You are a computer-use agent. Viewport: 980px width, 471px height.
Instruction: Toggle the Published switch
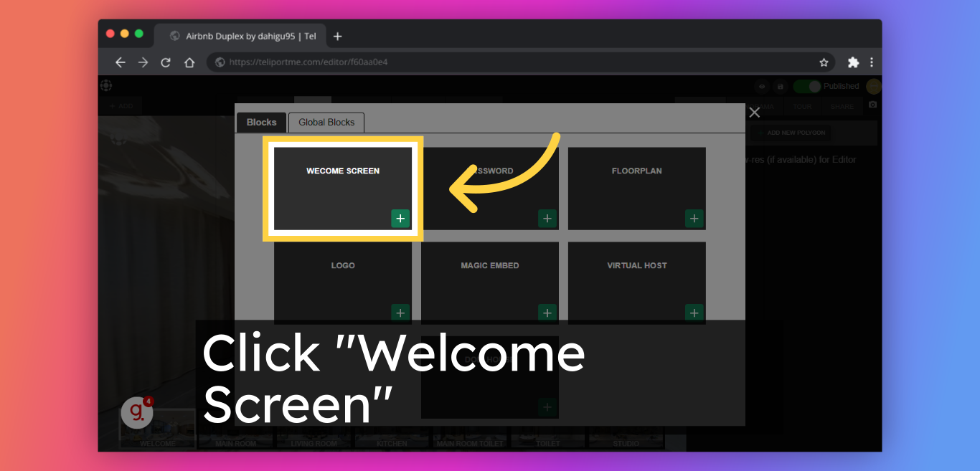click(807, 86)
